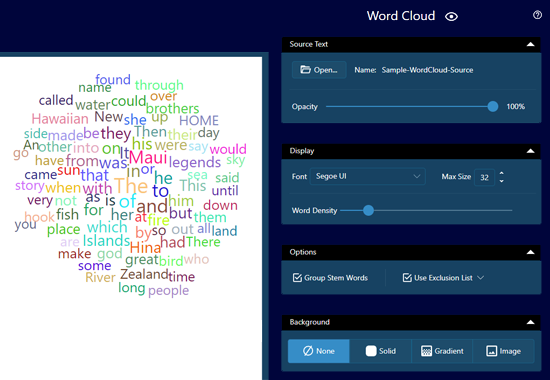Image resolution: width=550 pixels, height=380 pixels.
Task: Collapse the Options section
Action: pyautogui.click(x=530, y=252)
